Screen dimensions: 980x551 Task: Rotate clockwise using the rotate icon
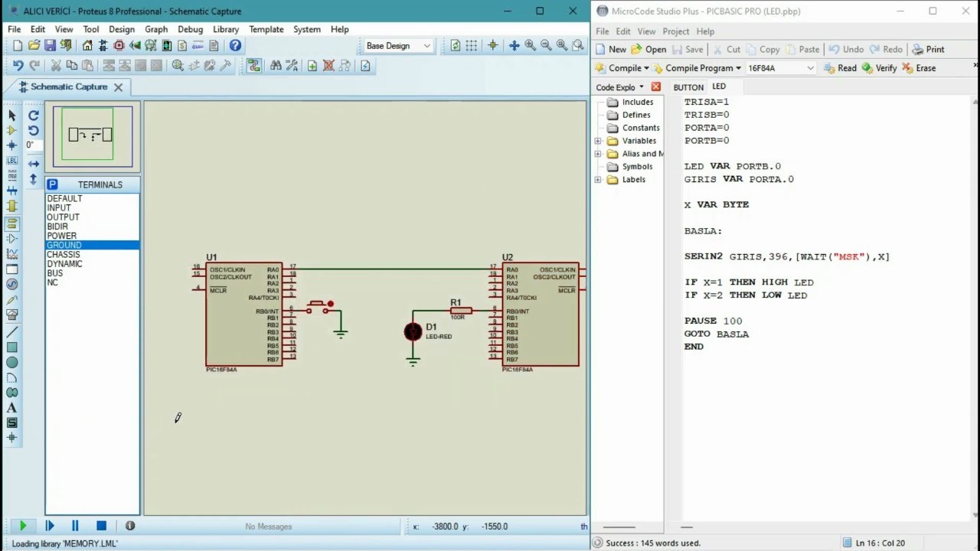[33, 116]
